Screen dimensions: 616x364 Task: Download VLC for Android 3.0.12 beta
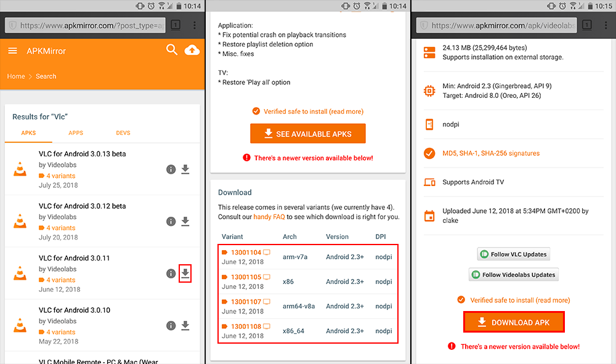(185, 222)
